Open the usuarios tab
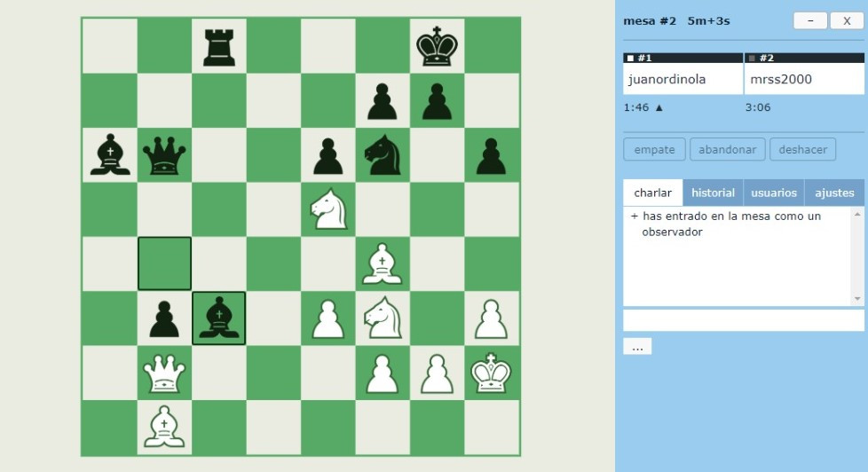 pos(773,193)
